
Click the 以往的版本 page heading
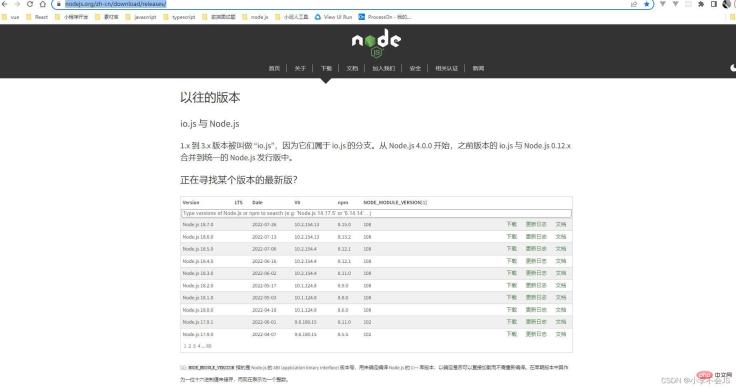(210, 98)
